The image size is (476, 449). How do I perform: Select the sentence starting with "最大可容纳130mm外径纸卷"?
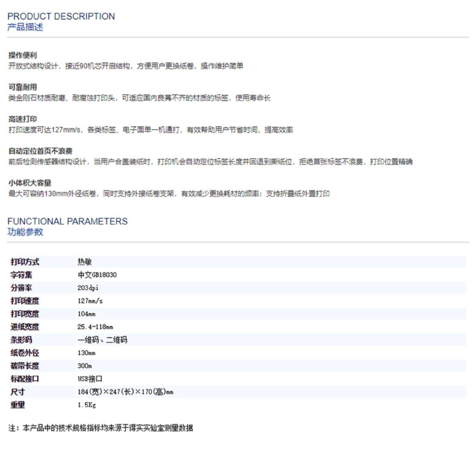coord(169,194)
